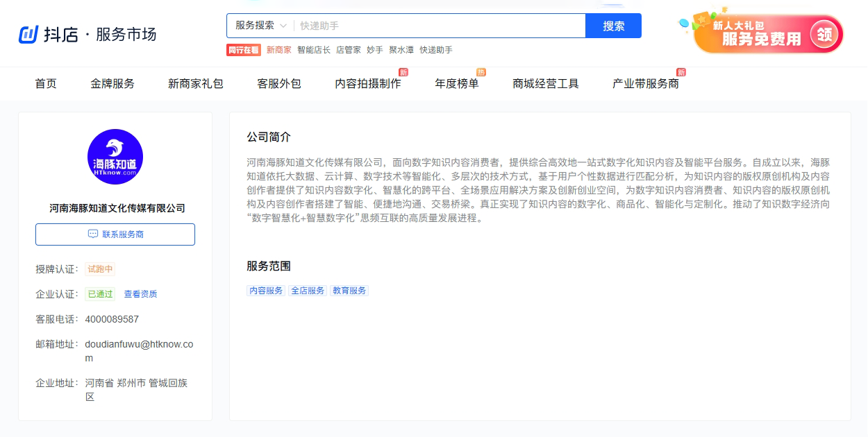Open 内容拍摄制作 navigation tab
Image resolution: width=868 pixels, height=437 pixels.
tap(368, 84)
